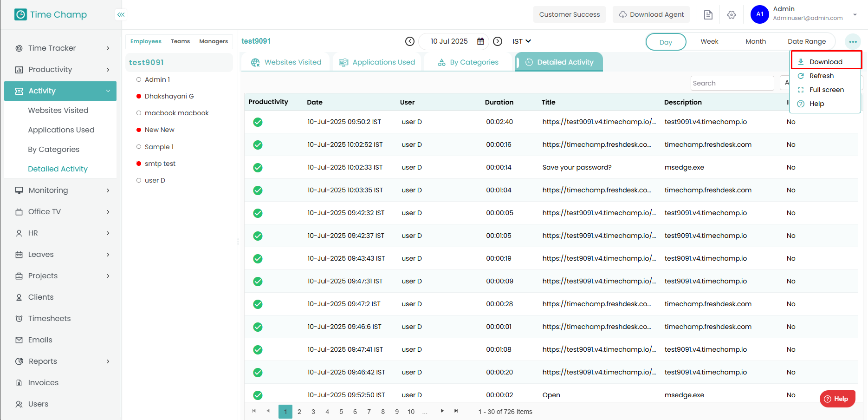Select employee Dhakshayani G in list
Screen dimensions: 868x420
point(169,96)
